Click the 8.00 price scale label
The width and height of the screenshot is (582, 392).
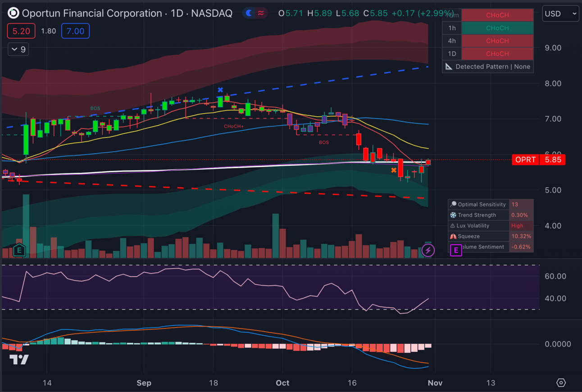pos(553,83)
